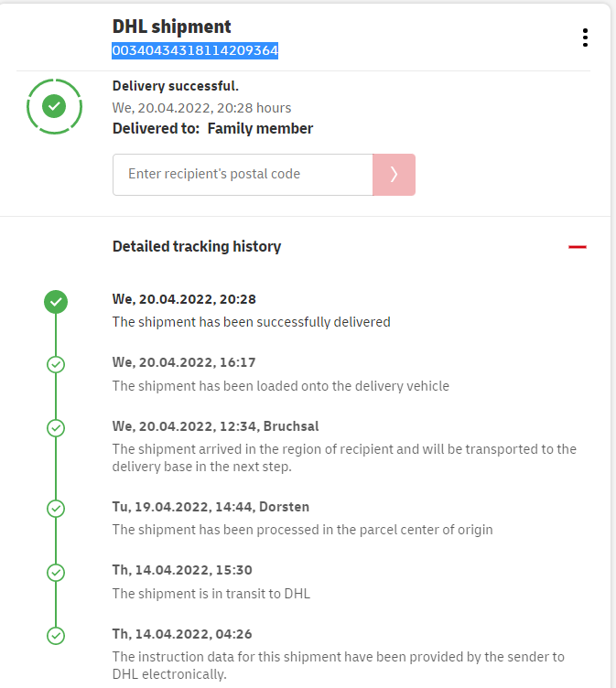Click the DHL shipment title
This screenshot has height=688, width=616.
[172, 27]
